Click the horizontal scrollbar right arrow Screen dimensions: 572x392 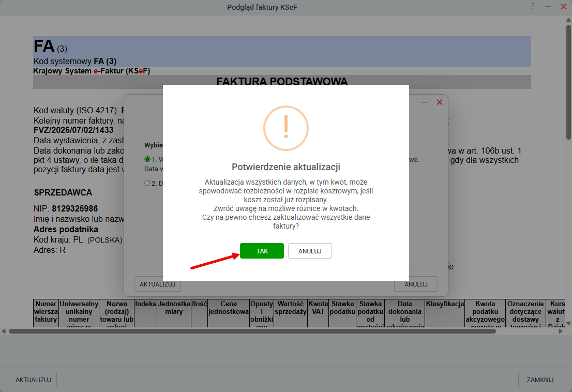coord(561,331)
